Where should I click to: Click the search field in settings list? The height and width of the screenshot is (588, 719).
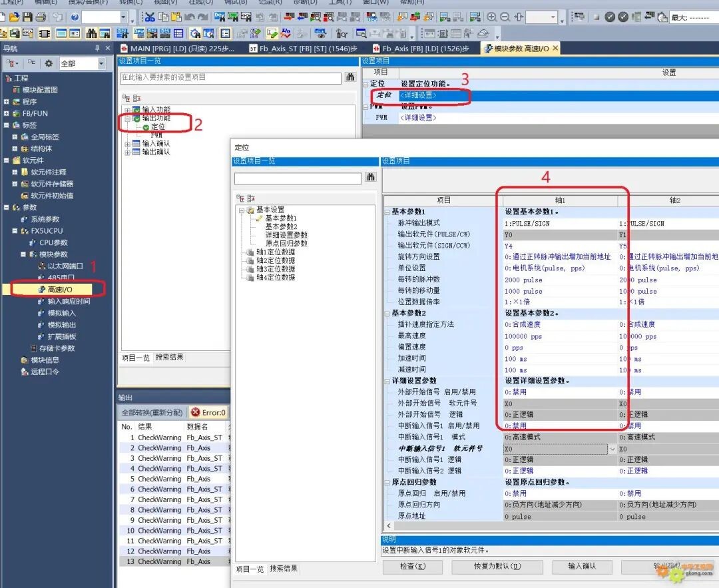pyautogui.click(x=230, y=78)
